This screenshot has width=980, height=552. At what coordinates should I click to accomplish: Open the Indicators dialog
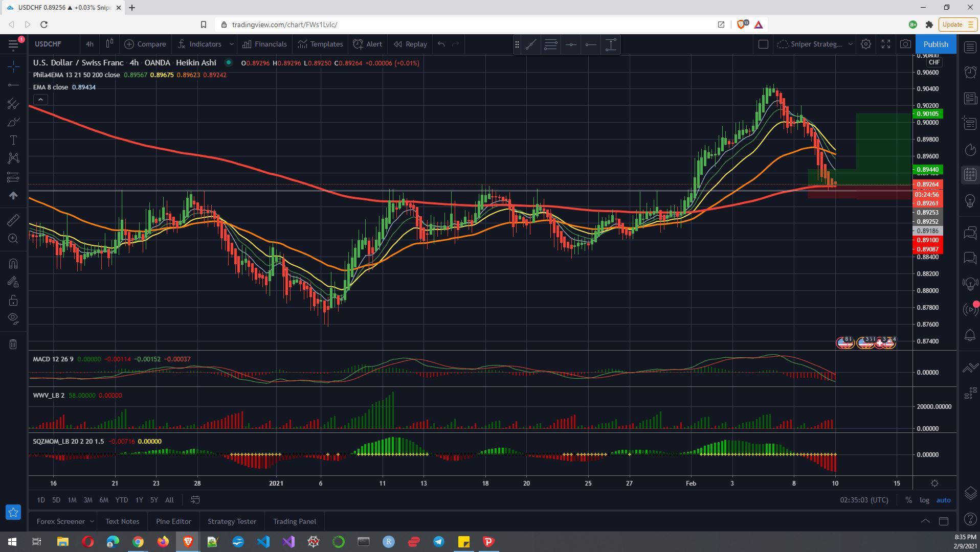click(x=199, y=44)
